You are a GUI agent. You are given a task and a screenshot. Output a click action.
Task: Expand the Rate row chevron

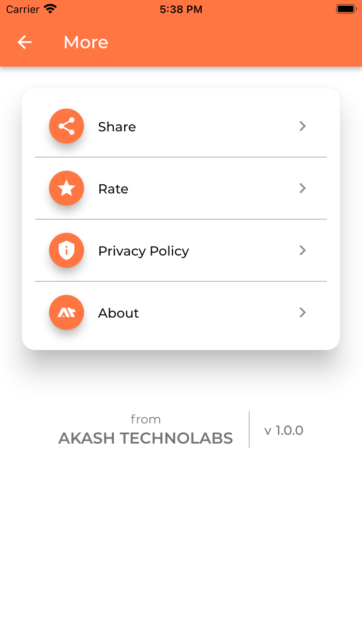click(303, 188)
